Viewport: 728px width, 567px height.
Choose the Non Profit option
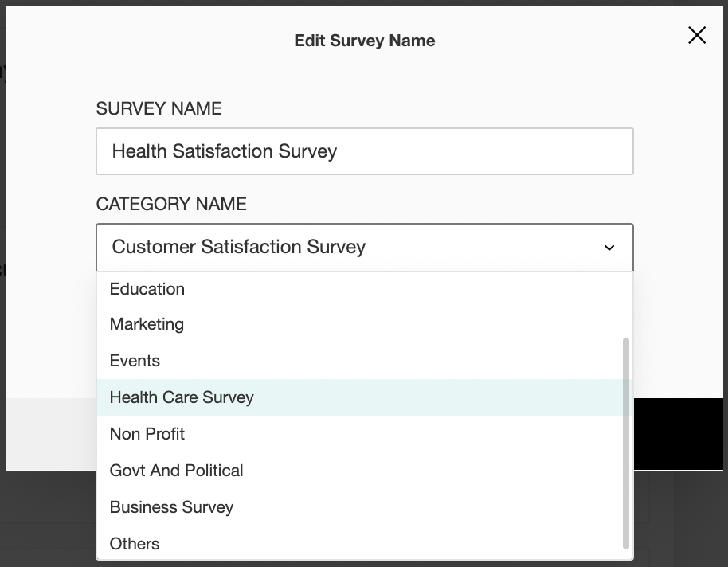tap(147, 434)
